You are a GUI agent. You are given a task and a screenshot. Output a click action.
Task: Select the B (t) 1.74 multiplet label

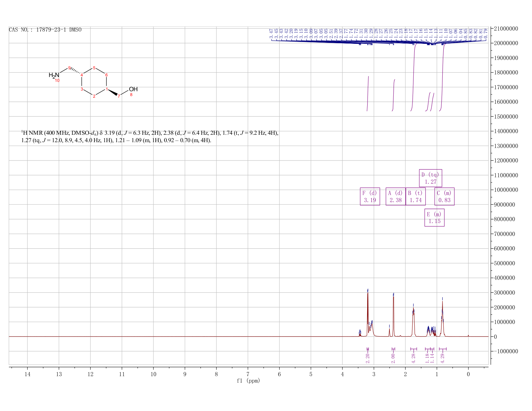click(x=416, y=196)
